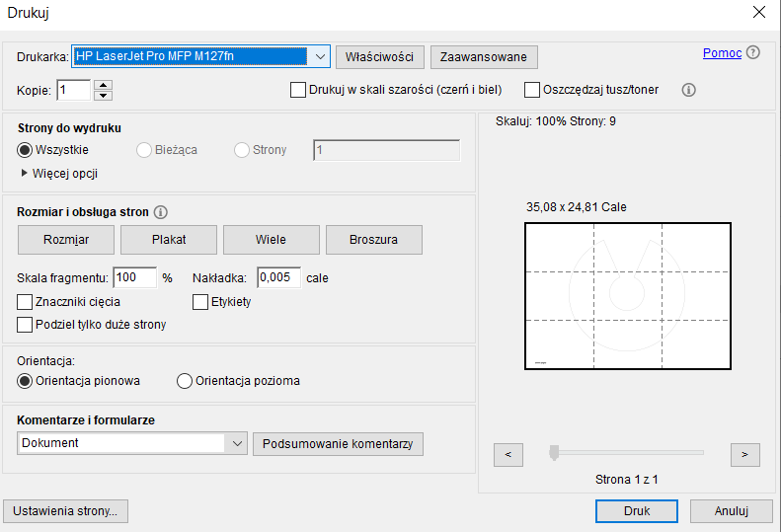Click info icon beside Oszczędzaj tusz/toner
The image size is (781, 532).
[688, 90]
